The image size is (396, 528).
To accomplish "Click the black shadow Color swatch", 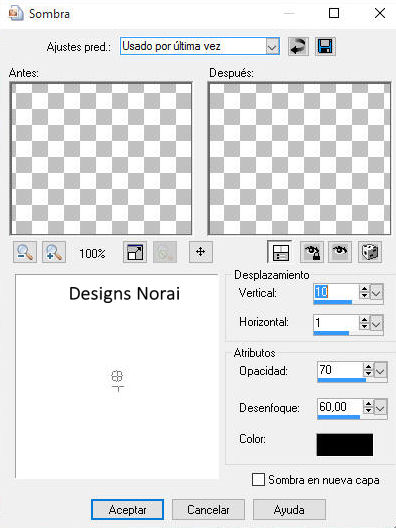I will click(345, 444).
